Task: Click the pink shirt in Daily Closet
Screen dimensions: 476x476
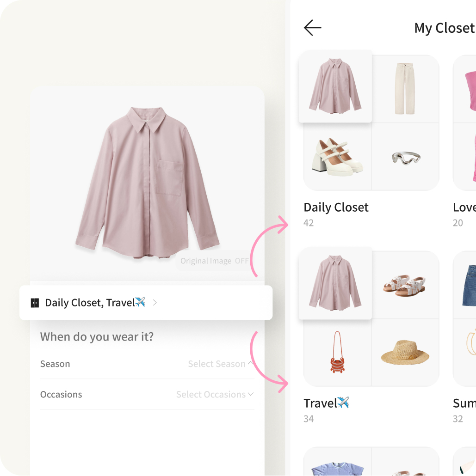Action: (335, 86)
